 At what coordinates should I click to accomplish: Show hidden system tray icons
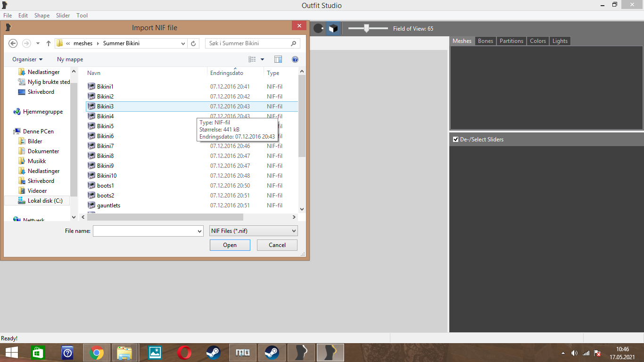click(x=563, y=353)
